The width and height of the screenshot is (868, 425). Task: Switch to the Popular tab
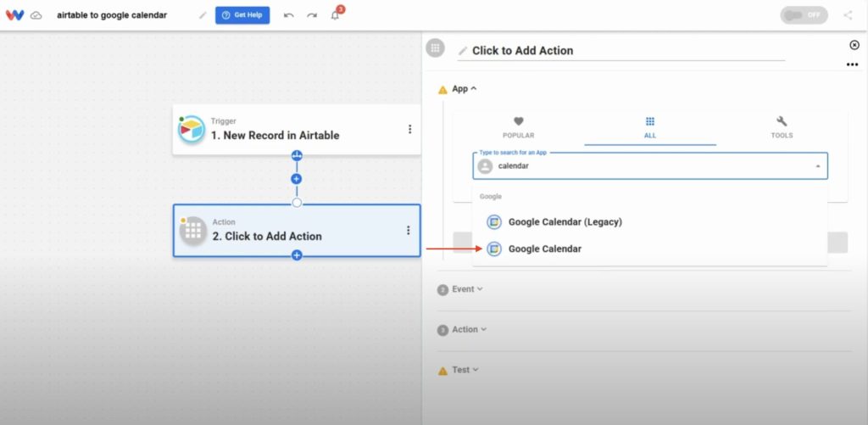point(518,127)
